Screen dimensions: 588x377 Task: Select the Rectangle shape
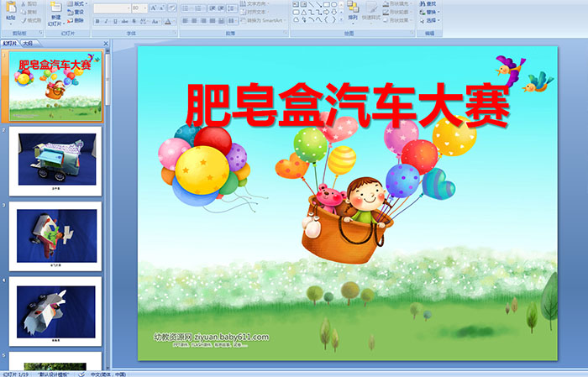click(326, 4)
